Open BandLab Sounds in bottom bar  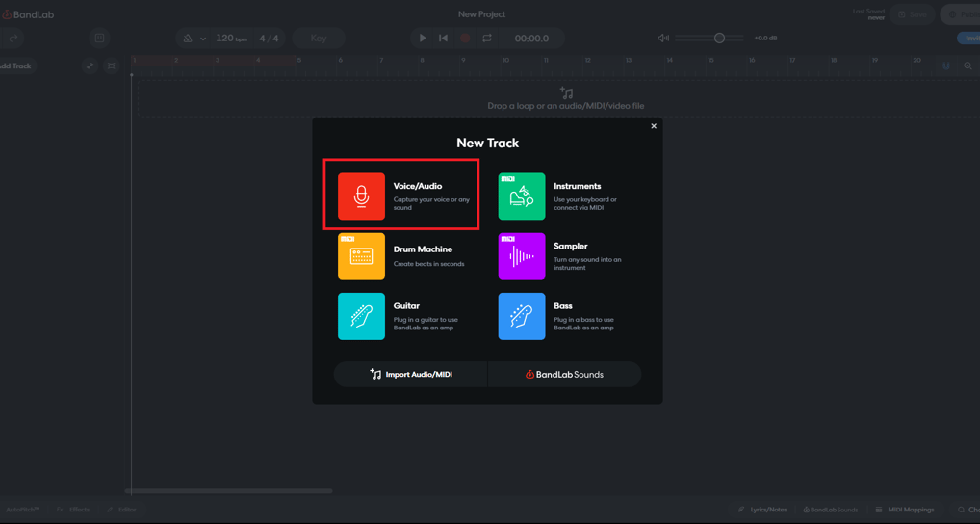pyautogui.click(x=831, y=510)
